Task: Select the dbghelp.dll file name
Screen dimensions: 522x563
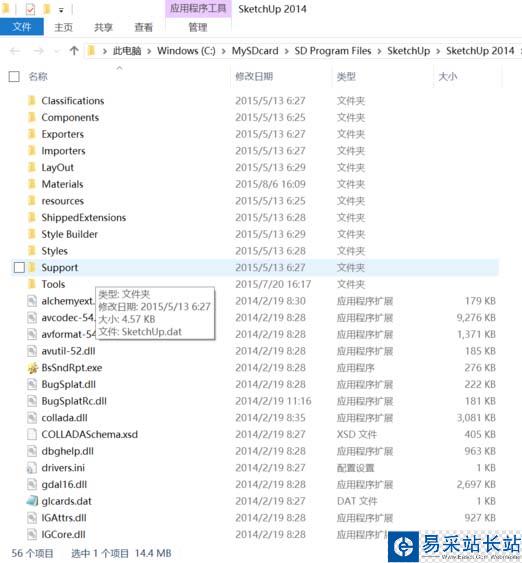Action: pyautogui.click(x=67, y=451)
